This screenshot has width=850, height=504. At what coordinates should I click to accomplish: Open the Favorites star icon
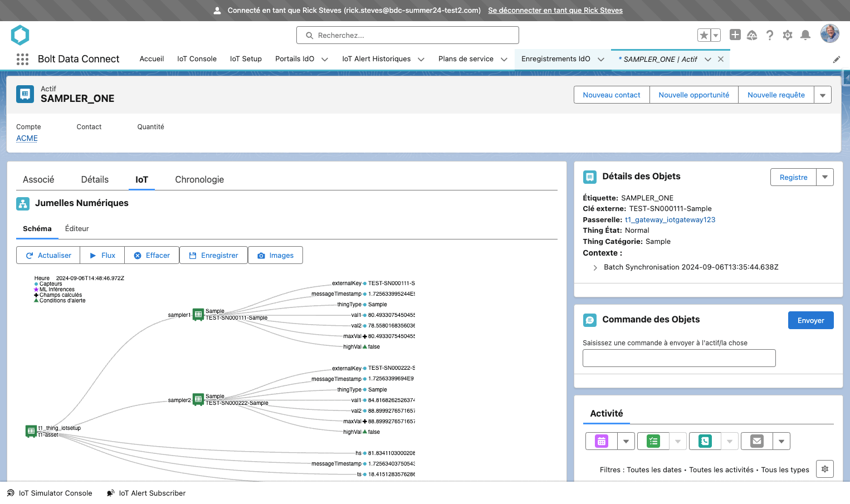point(704,35)
